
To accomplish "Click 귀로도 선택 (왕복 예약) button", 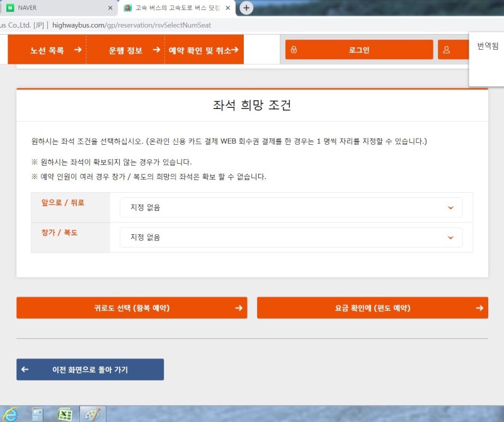I will click(132, 308).
